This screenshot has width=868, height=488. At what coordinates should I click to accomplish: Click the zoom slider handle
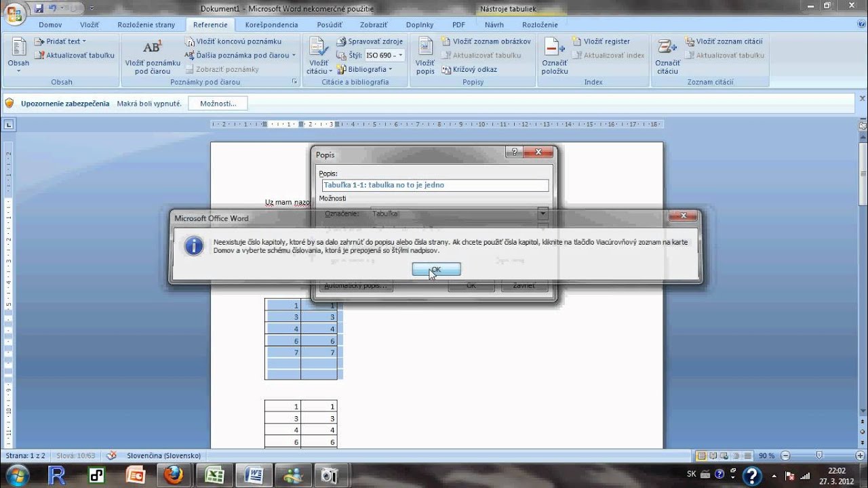(819, 455)
